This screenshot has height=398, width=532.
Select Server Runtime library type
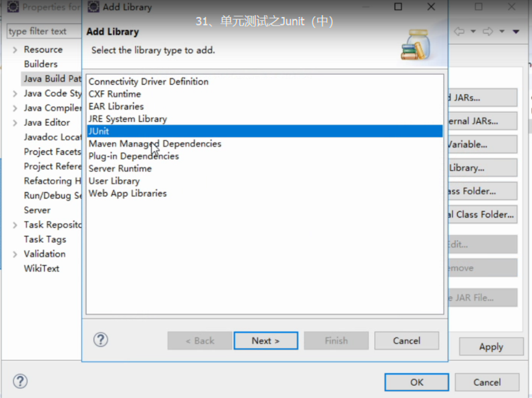pyautogui.click(x=265, y=168)
